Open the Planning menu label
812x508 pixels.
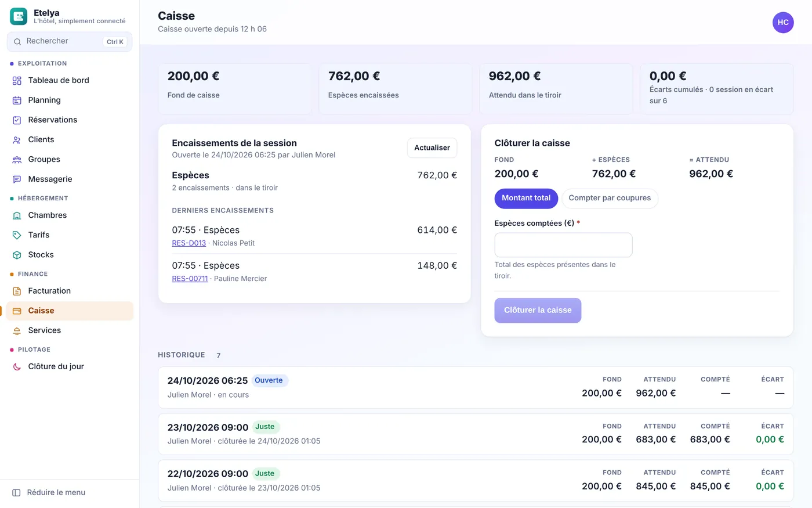tap(44, 100)
